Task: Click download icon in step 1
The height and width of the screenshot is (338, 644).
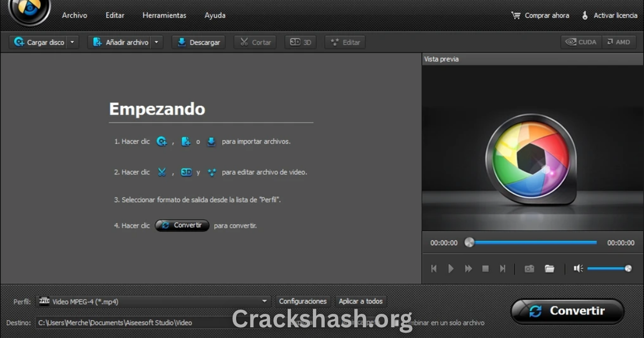Action: (x=211, y=142)
